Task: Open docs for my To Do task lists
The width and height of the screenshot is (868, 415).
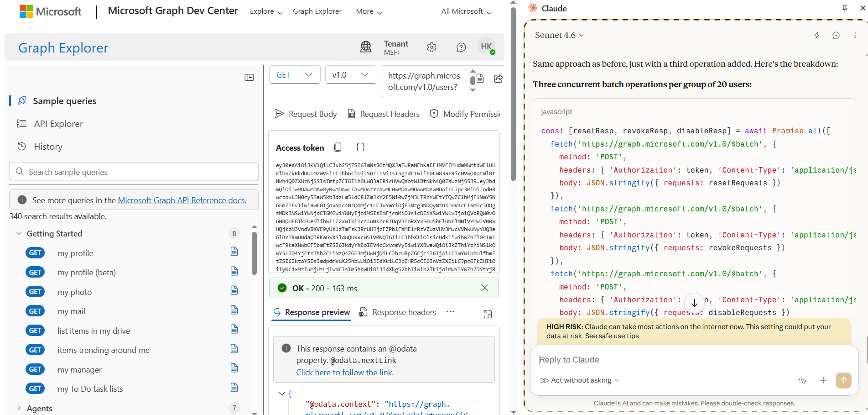Action: coord(234,388)
